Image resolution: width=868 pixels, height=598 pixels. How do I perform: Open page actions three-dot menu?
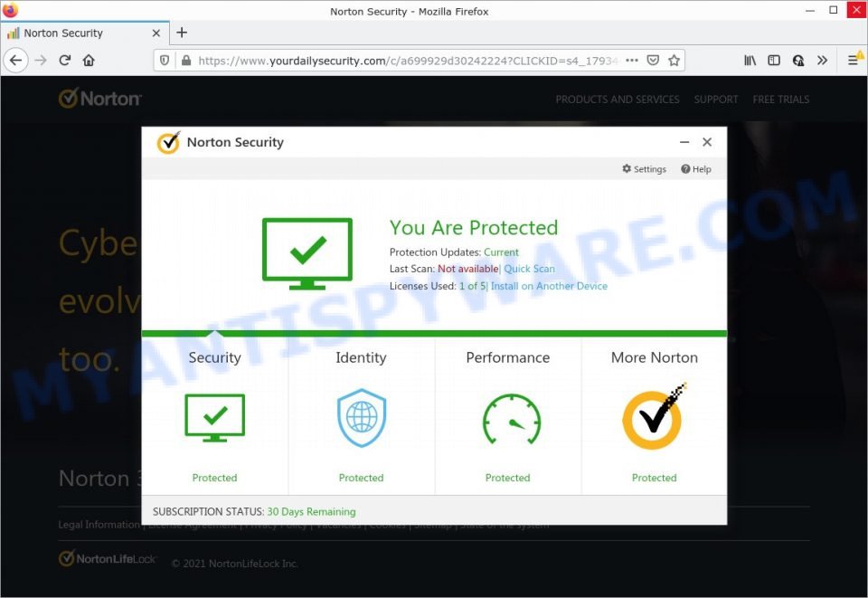[x=632, y=61]
